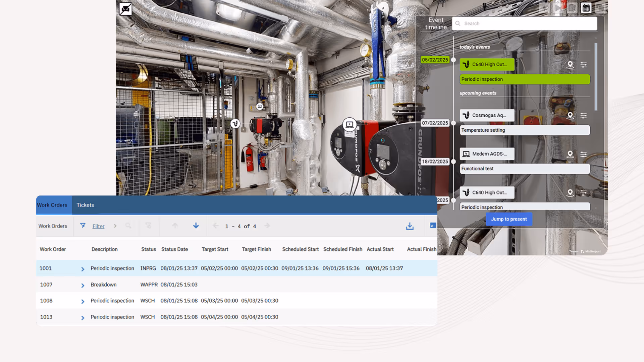Click the download icon in Work Orders toolbar
644x362 pixels.
point(410,226)
